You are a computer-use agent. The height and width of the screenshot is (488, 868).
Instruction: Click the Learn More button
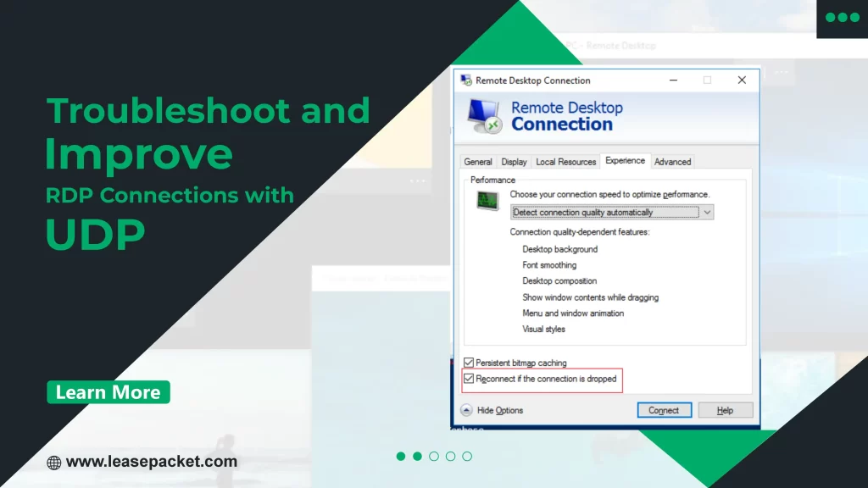[108, 392]
